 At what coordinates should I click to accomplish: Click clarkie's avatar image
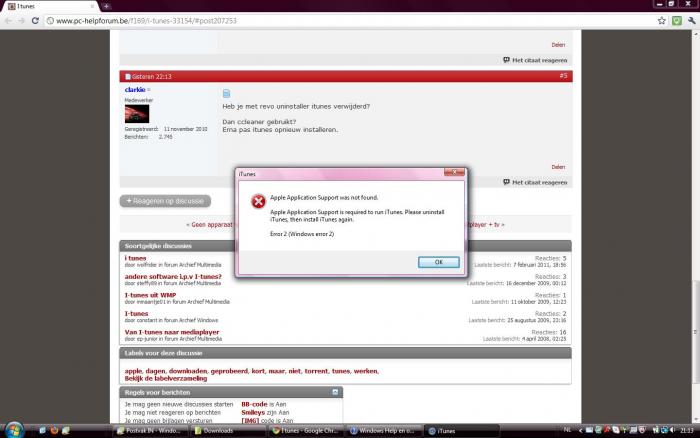click(137, 113)
